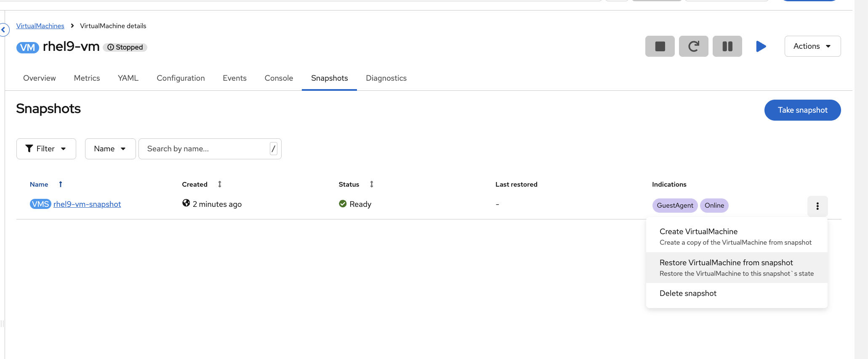The height and width of the screenshot is (359, 868).
Task: Click the rhel9-vm page title
Action: click(71, 46)
